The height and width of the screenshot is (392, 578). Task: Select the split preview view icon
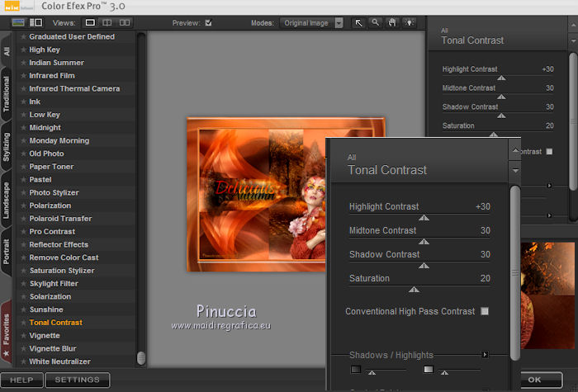point(107,23)
